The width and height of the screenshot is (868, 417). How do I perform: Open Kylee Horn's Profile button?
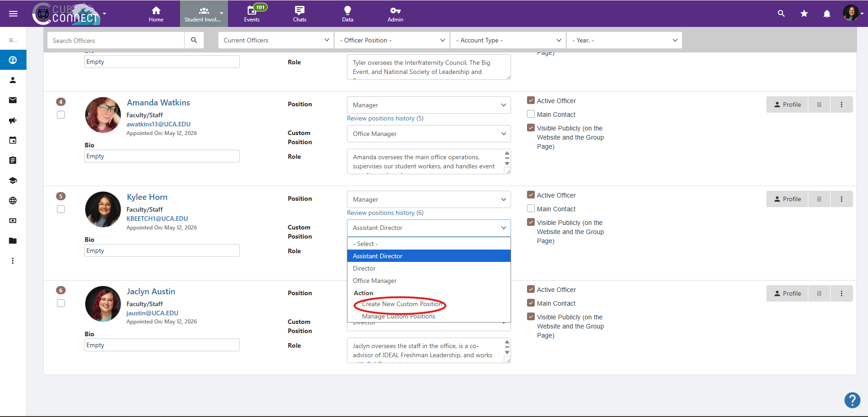click(x=787, y=199)
